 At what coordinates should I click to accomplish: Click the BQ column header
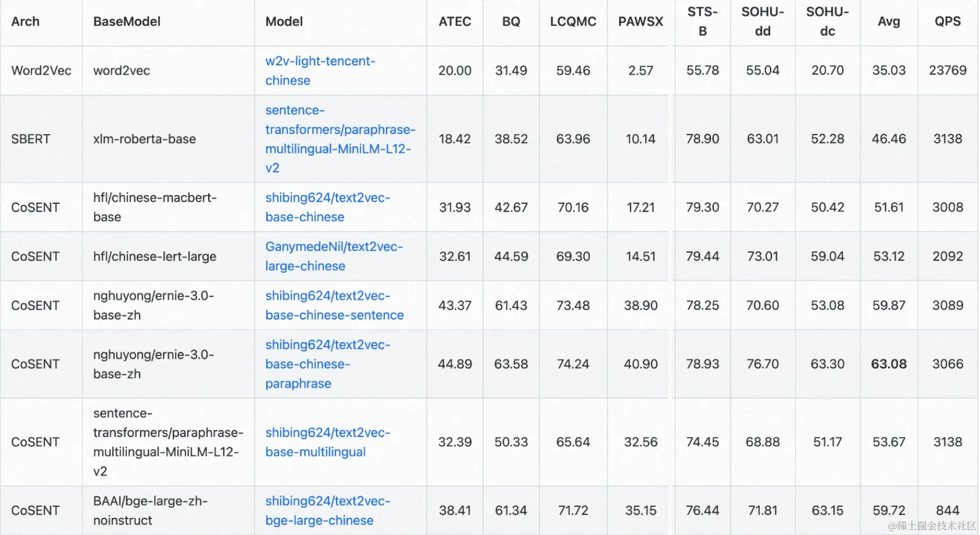click(511, 22)
